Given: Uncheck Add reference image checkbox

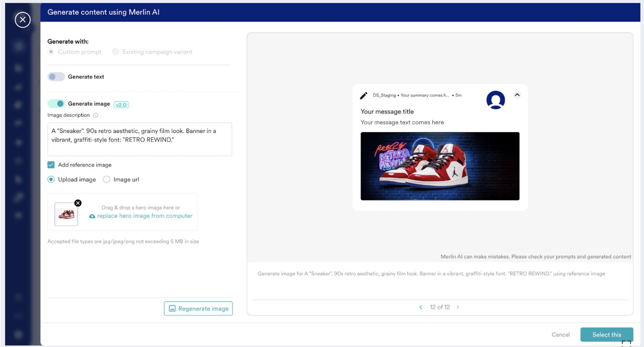Looking at the screenshot, I should pos(51,165).
